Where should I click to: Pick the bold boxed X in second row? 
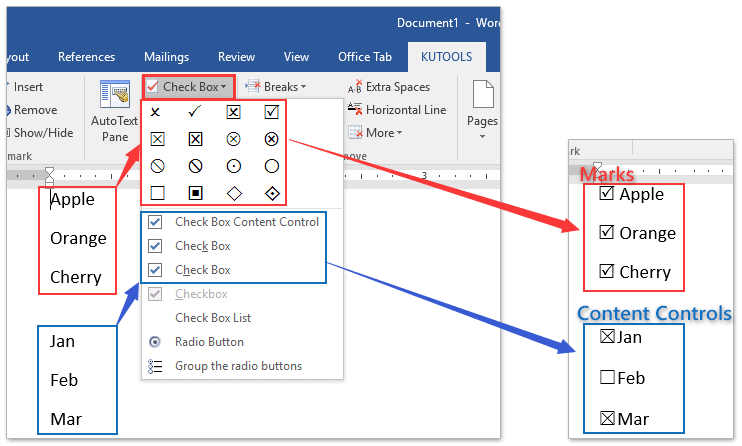(195, 139)
